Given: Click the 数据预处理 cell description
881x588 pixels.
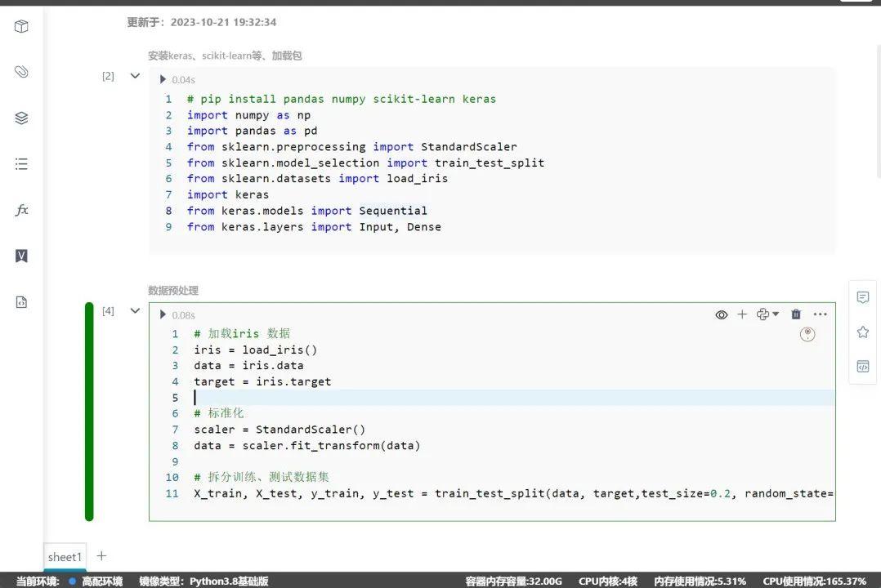Looking at the screenshot, I should pos(173,291).
